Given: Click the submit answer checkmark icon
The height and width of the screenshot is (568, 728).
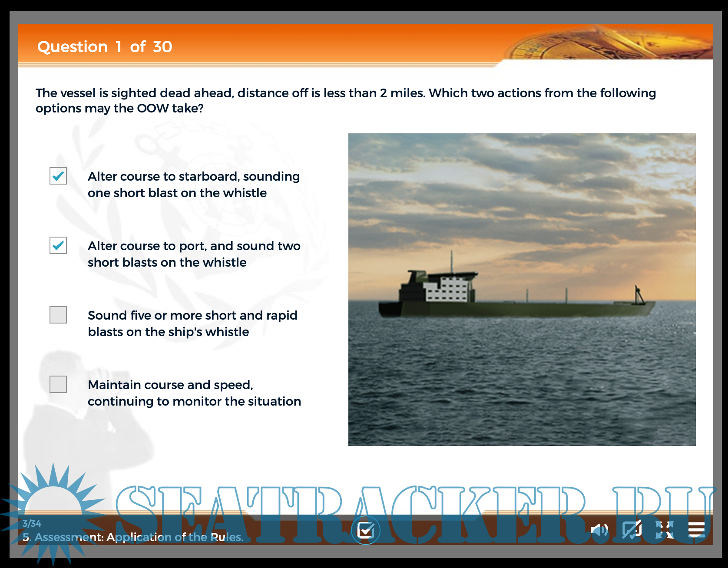Looking at the screenshot, I should click(x=365, y=530).
